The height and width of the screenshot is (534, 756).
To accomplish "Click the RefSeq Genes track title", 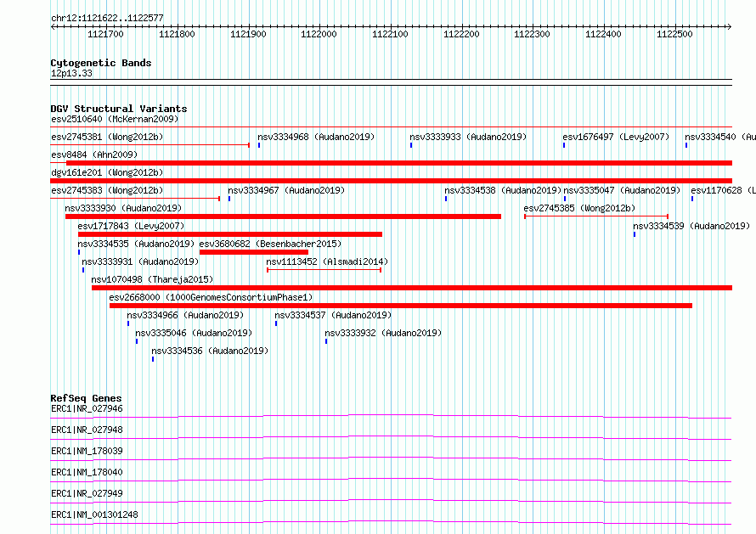I will point(86,398).
